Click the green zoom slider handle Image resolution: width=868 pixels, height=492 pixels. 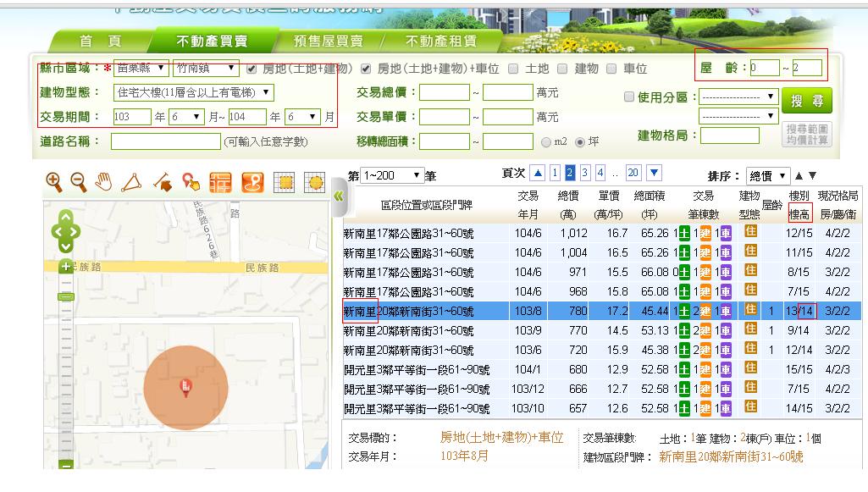point(66,297)
